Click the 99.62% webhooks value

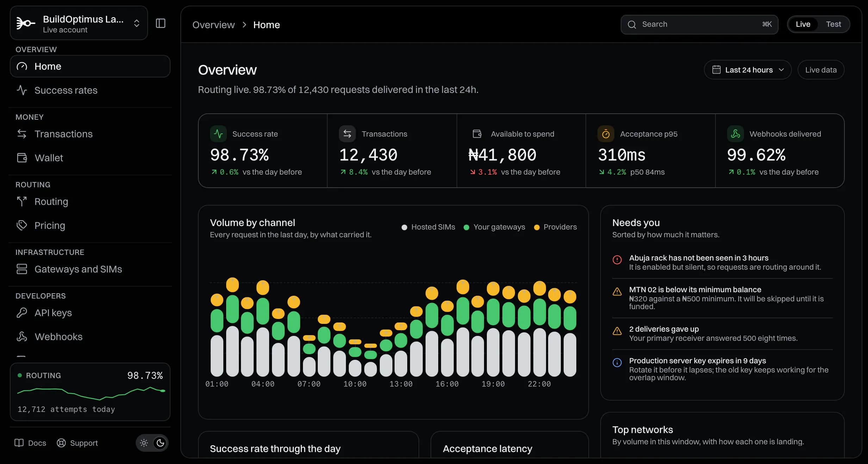click(x=756, y=155)
